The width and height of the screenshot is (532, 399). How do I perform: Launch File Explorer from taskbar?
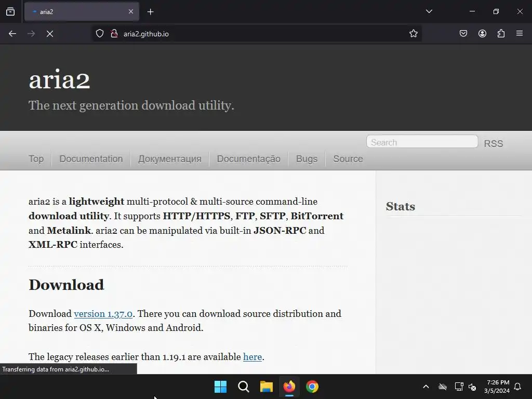coord(267,387)
